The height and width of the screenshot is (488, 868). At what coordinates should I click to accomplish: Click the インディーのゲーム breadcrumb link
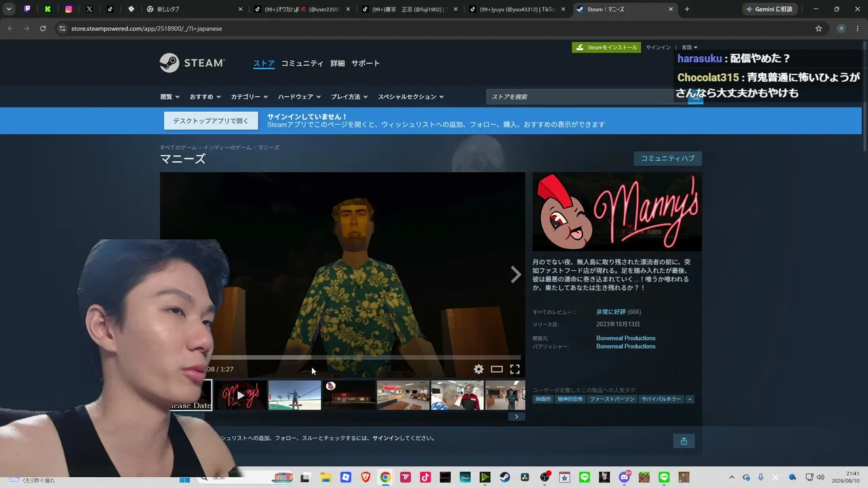click(227, 147)
